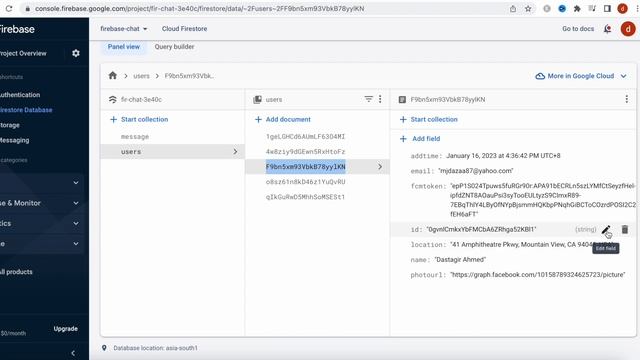
Task: Click the plus icon beside Add field
Action: [403, 139]
